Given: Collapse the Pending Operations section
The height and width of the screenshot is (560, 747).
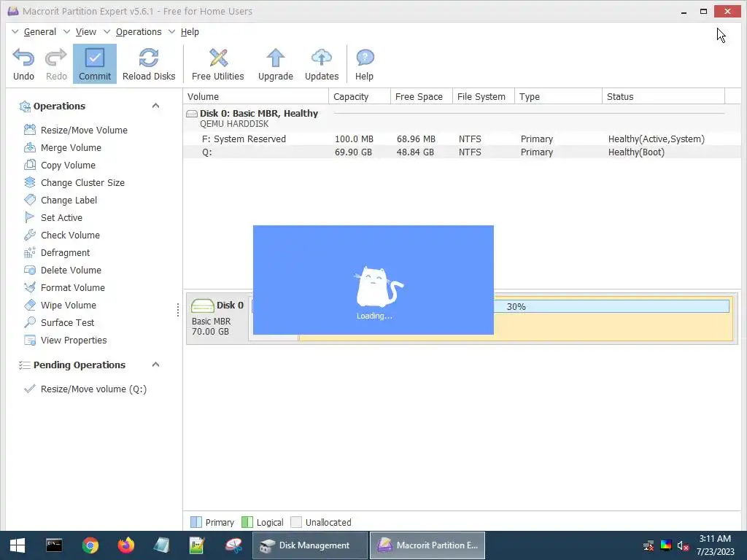Looking at the screenshot, I should pos(155,365).
